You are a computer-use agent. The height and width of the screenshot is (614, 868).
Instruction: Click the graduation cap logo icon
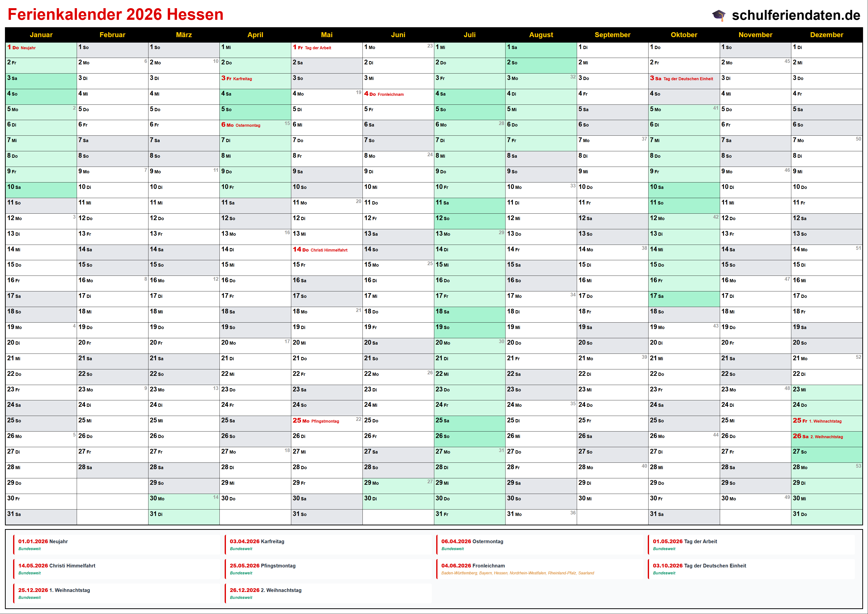719,15
